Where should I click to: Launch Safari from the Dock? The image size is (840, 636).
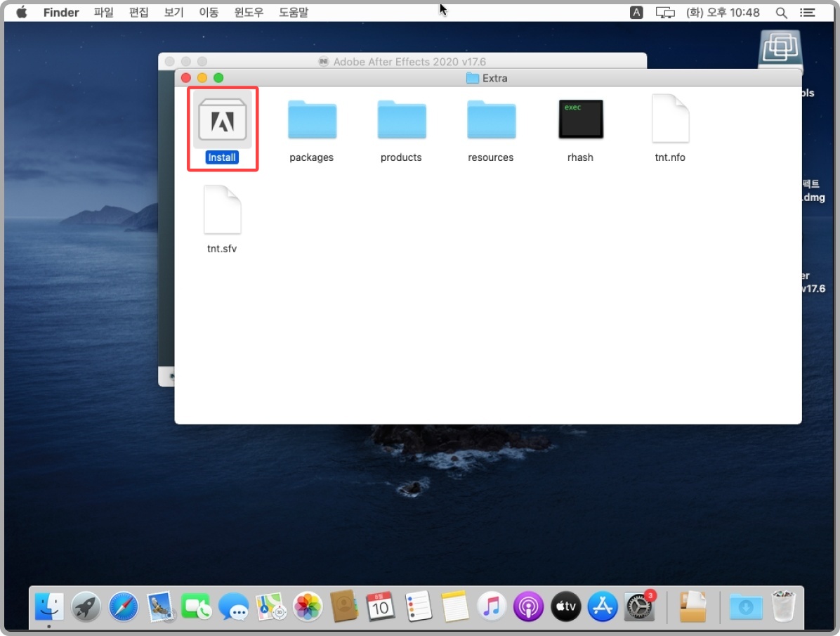pyautogui.click(x=123, y=607)
